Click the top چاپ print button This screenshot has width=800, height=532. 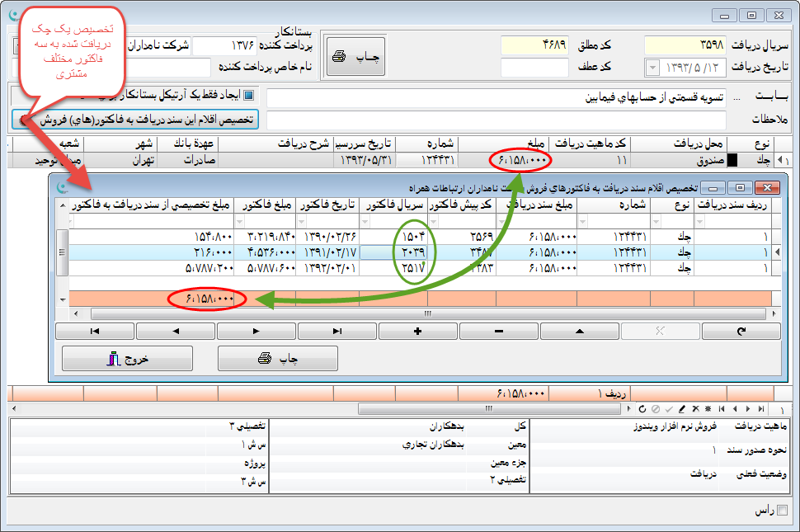[x=355, y=57]
